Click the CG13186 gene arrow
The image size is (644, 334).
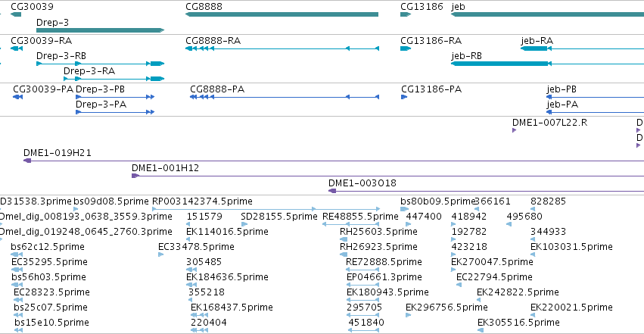(x=406, y=14)
